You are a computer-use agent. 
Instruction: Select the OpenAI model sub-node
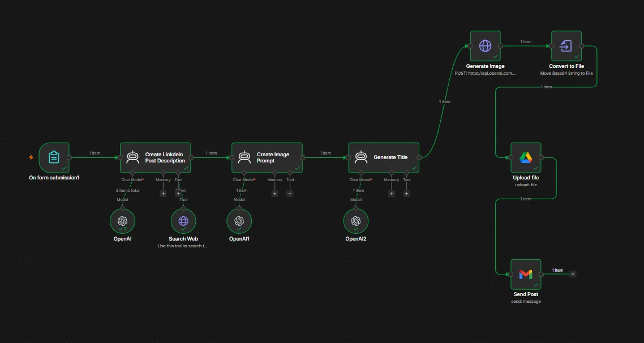click(122, 221)
